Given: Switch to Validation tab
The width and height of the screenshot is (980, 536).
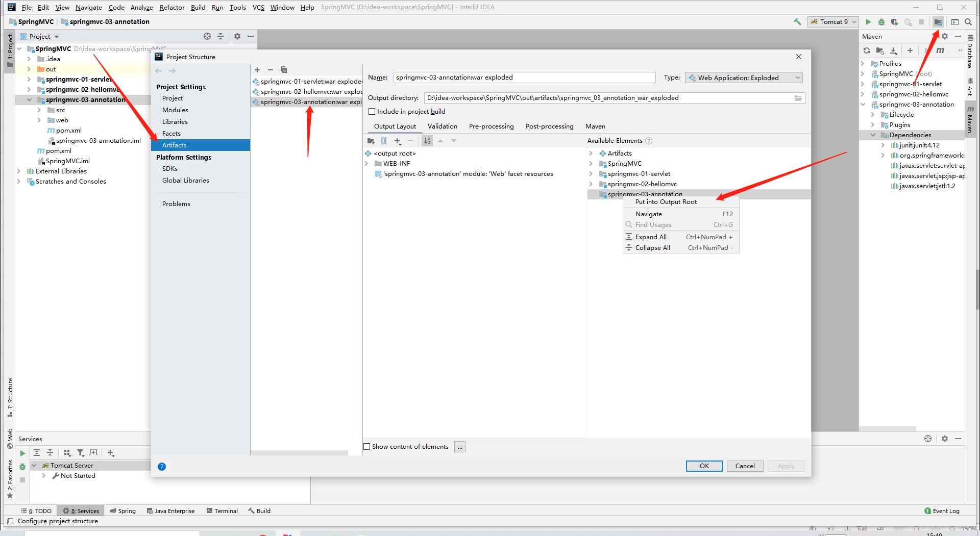Looking at the screenshot, I should (x=442, y=126).
